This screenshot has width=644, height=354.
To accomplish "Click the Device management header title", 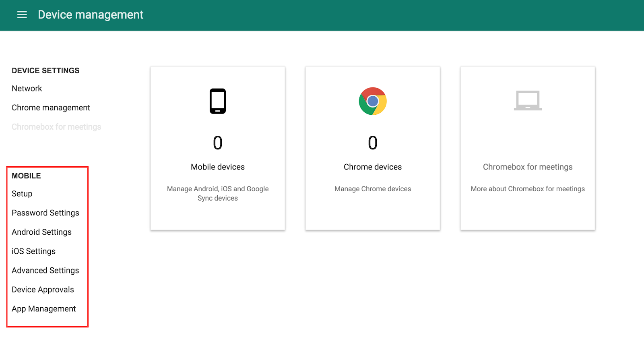I will coord(91,15).
